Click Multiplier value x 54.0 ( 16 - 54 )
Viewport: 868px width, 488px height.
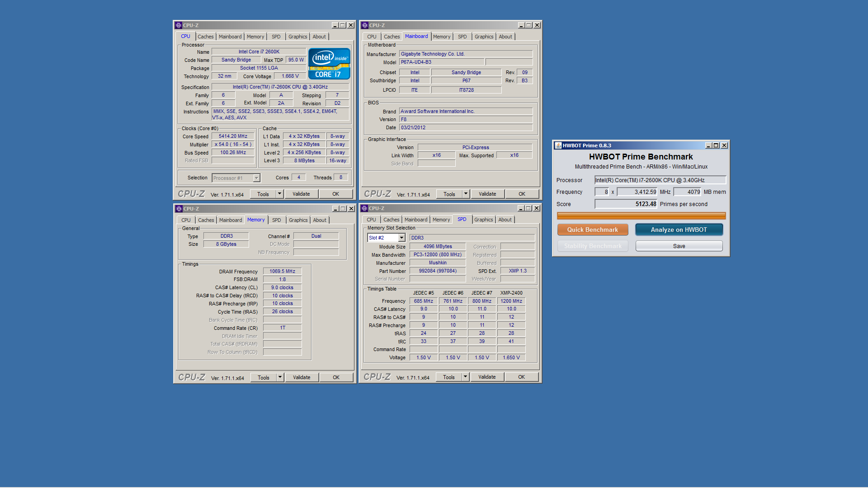pos(233,144)
